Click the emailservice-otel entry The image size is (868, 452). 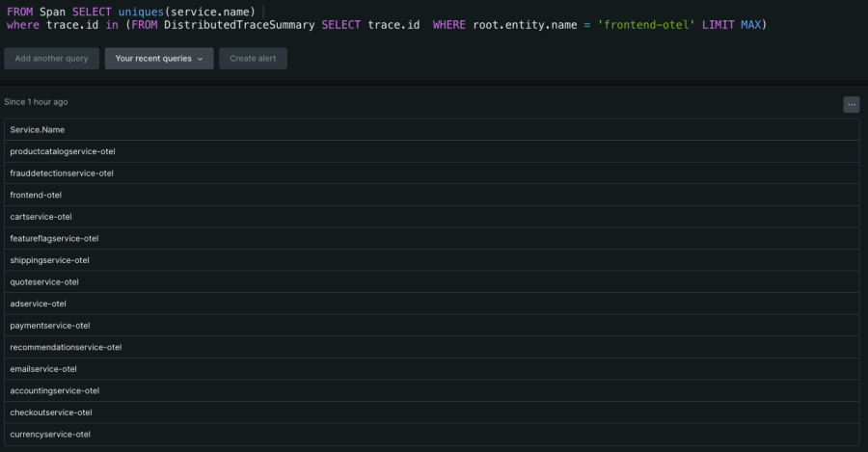pos(43,369)
